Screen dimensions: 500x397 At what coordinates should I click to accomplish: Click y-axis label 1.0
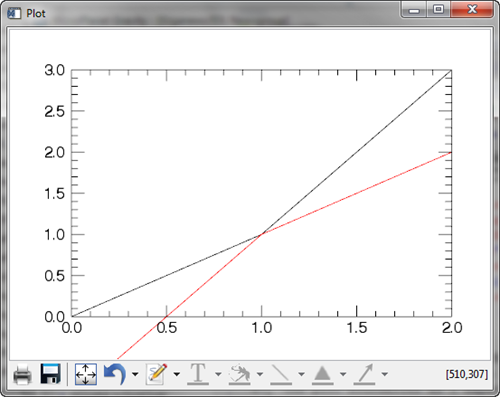55,235
